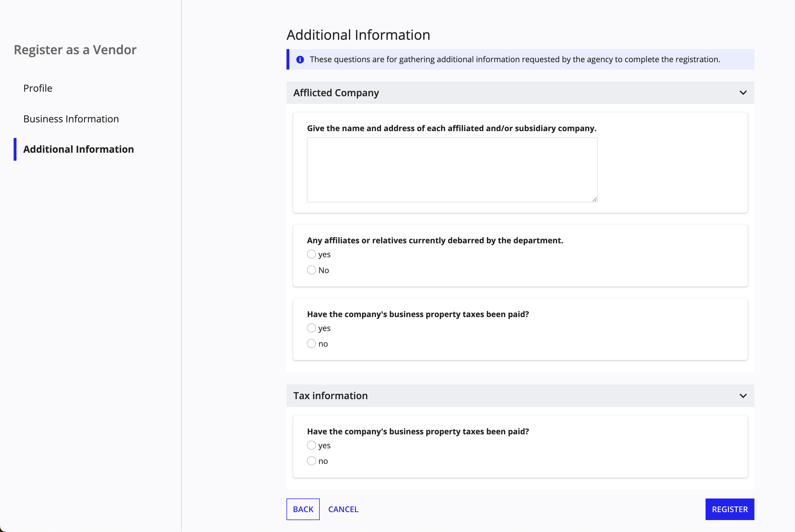Viewport: 795px width, 532px height.
Task: Open the Business Information step
Action: tap(71, 119)
